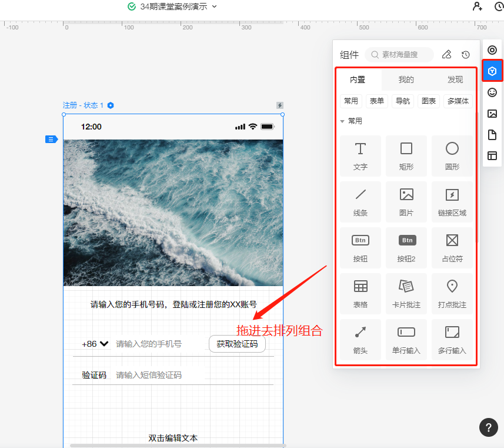504x448 pixels.
Task: Select the 打点批注 pin annotation component
Action: click(452, 294)
